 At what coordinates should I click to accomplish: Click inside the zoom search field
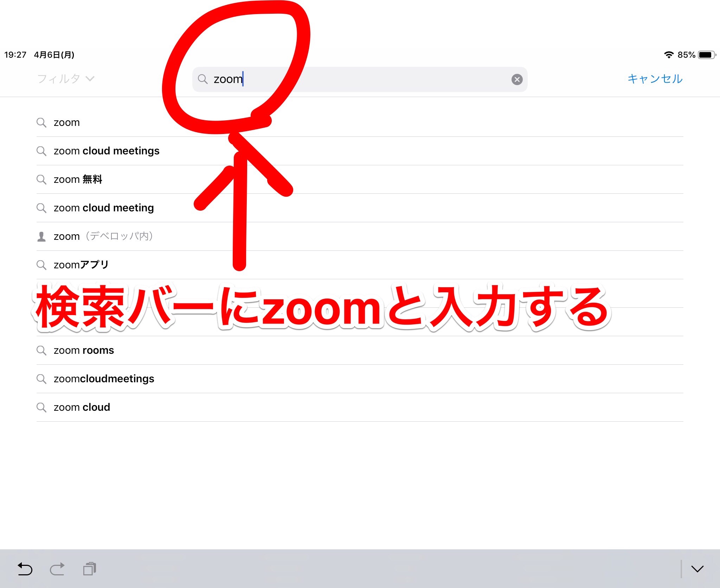coord(360,79)
